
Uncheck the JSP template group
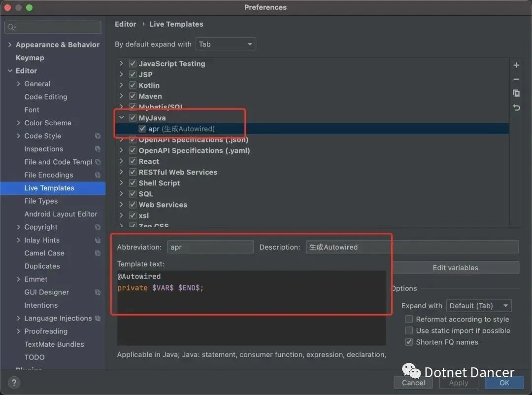pos(133,74)
